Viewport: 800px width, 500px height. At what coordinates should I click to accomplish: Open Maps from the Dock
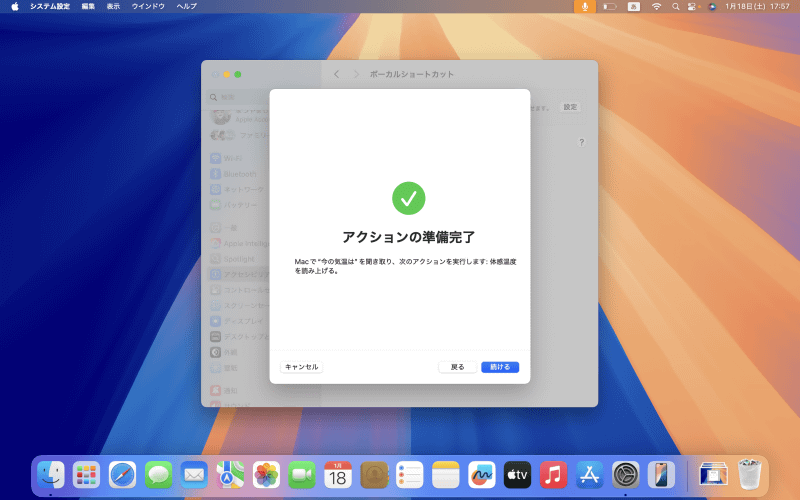(x=230, y=475)
